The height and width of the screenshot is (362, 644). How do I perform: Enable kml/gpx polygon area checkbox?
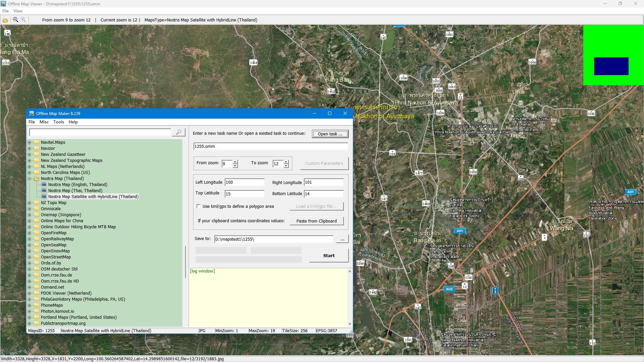[x=199, y=206]
